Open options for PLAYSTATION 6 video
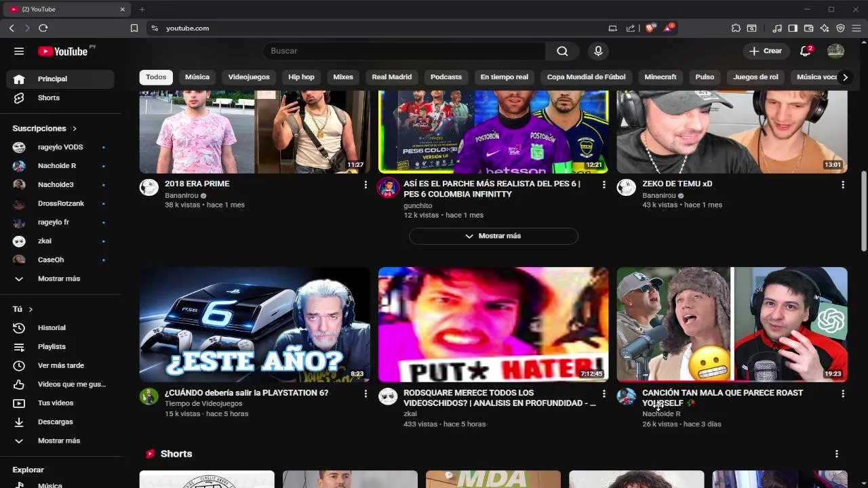Screen dimensions: 868x488 coord(366,393)
